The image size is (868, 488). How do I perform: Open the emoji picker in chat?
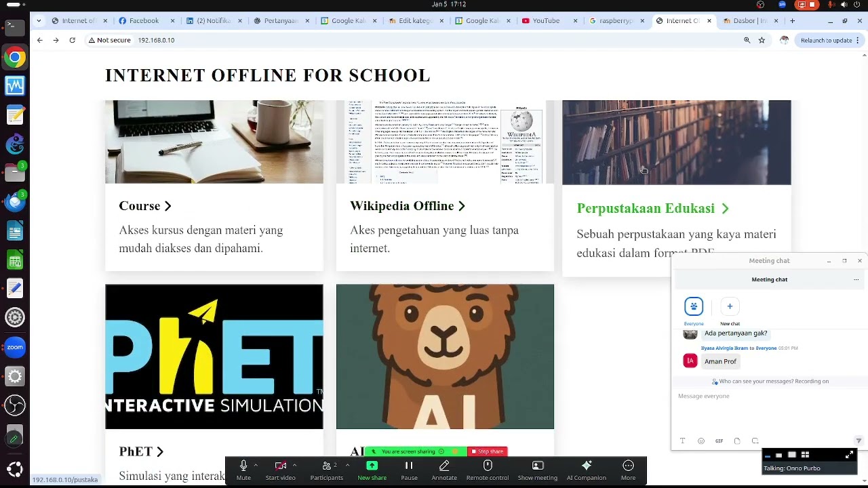701,441
